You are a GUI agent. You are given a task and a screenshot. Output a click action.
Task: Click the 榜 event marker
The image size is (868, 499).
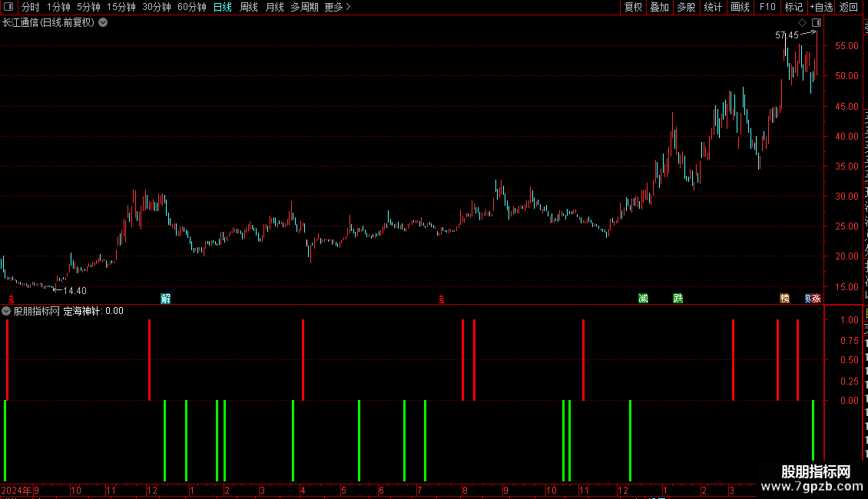[x=784, y=298]
